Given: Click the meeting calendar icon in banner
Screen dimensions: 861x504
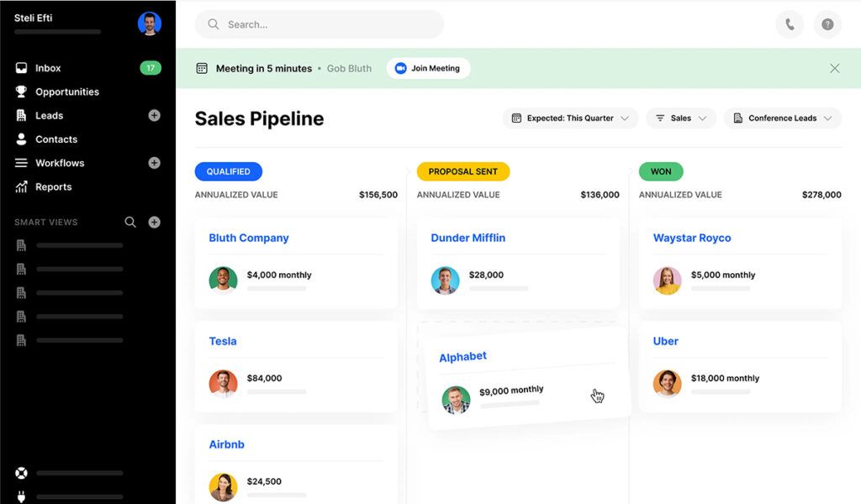Looking at the screenshot, I should coord(202,68).
